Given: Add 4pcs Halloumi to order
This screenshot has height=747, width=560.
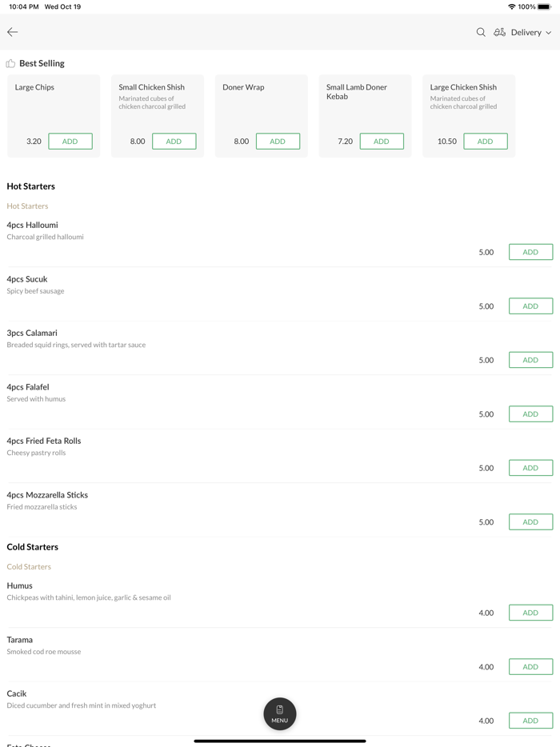Looking at the screenshot, I should tap(530, 252).
